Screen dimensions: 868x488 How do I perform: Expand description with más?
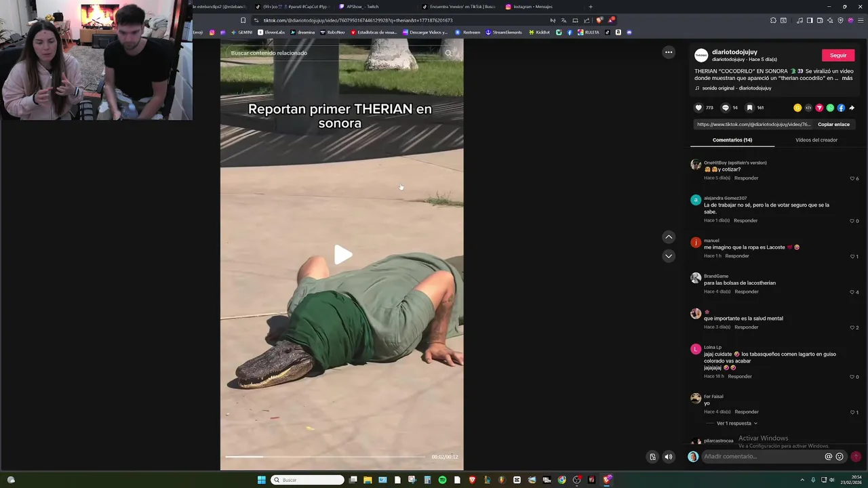point(847,79)
